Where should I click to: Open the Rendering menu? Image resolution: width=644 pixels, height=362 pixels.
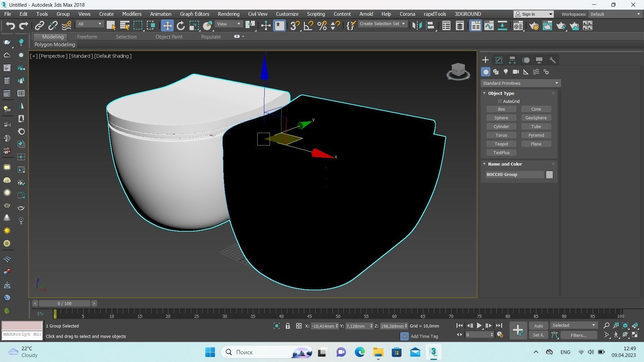tap(228, 14)
